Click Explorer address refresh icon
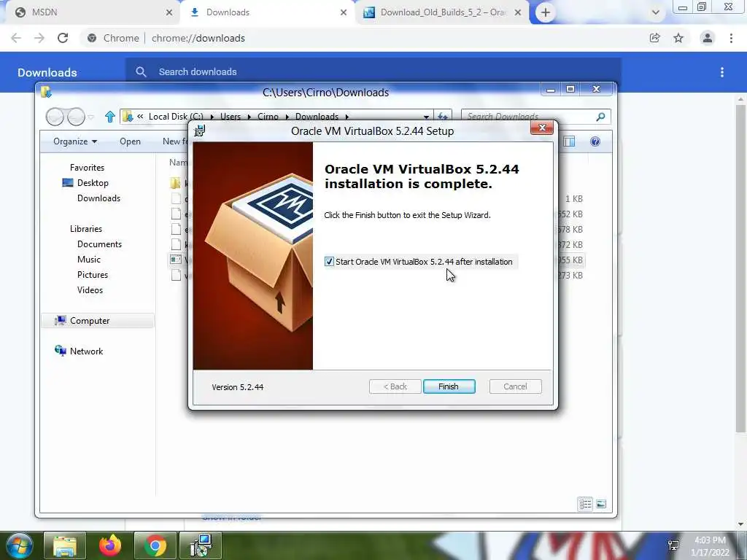This screenshot has height=560, width=747. click(x=443, y=116)
